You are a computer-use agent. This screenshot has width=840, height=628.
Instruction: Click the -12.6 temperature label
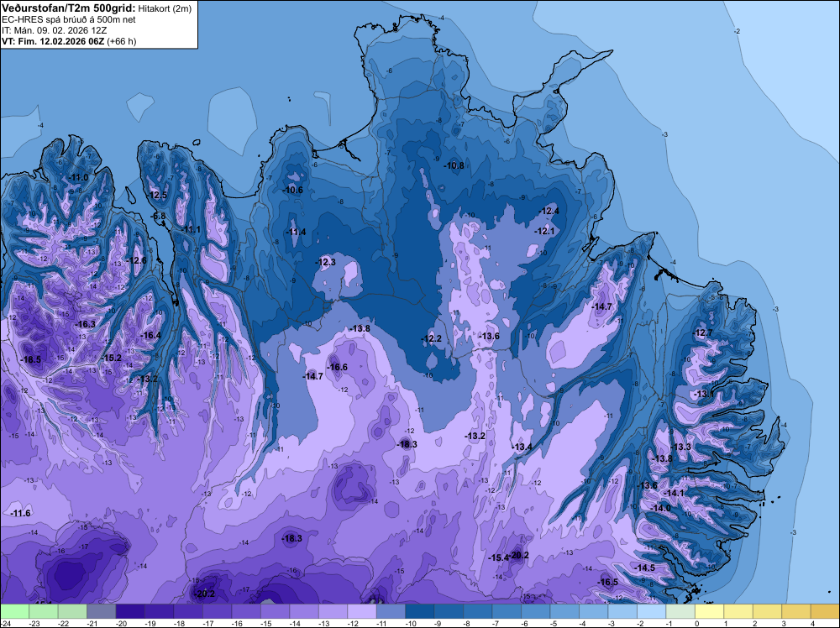pos(136,260)
